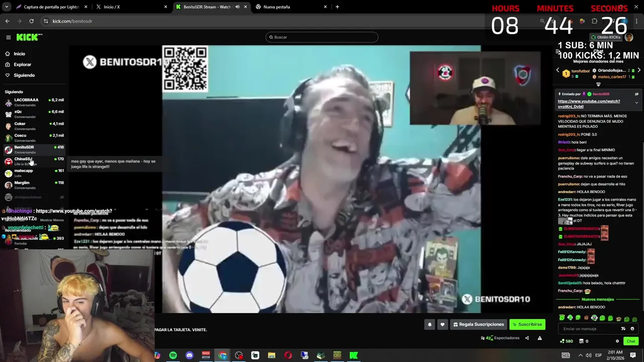Image resolution: width=644 pixels, height=362 pixels.
Task: Open a new browser tab
Action: coord(337,7)
